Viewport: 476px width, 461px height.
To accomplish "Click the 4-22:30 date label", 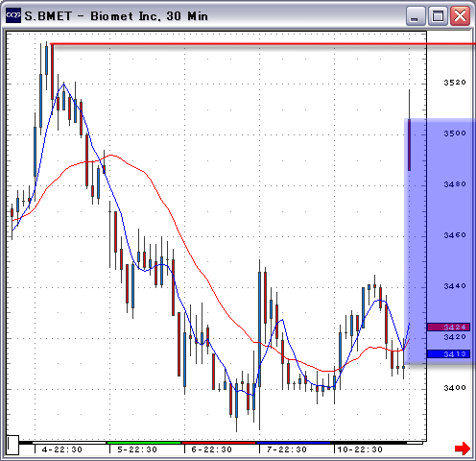I will (x=62, y=449).
